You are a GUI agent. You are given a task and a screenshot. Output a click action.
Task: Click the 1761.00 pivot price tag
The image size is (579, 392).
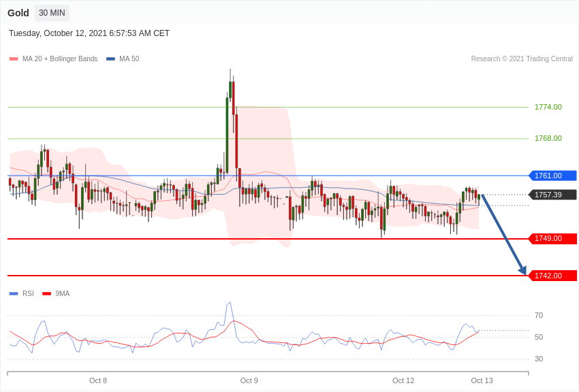point(553,176)
